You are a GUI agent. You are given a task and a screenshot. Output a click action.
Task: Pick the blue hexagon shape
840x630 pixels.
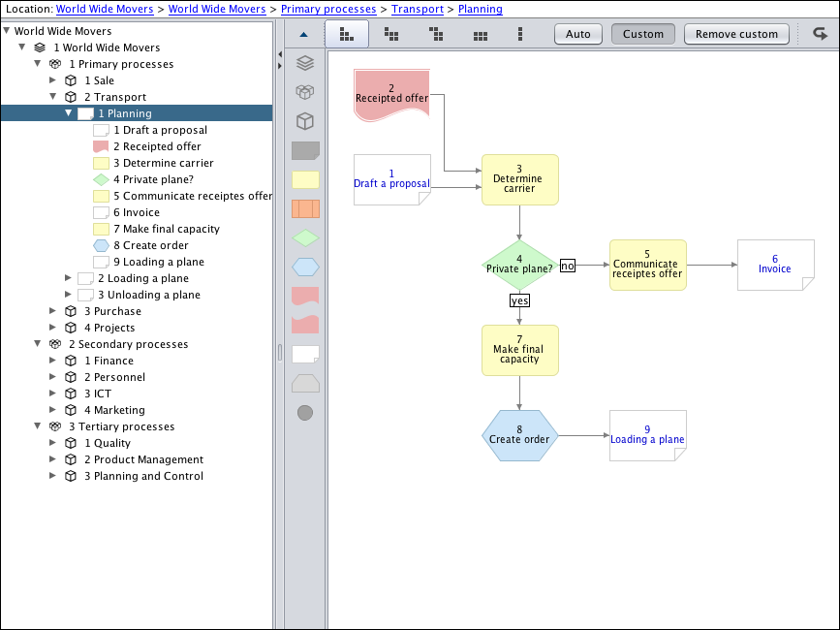(305, 267)
